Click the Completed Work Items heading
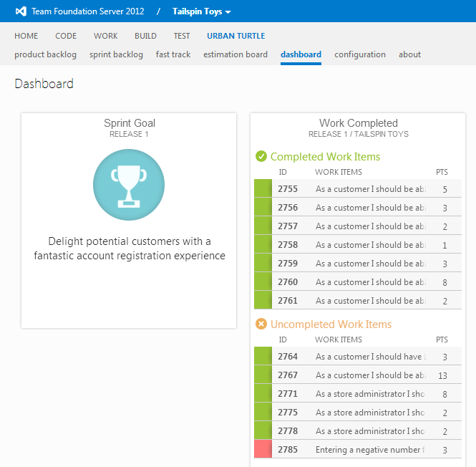This screenshot has width=476, height=467. [x=325, y=156]
